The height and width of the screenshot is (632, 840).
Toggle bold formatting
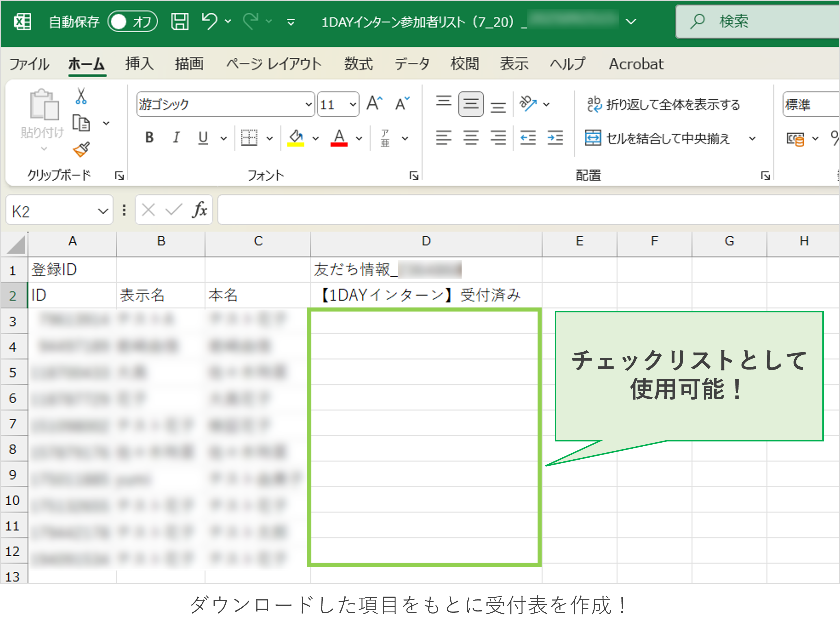point(149,138)
